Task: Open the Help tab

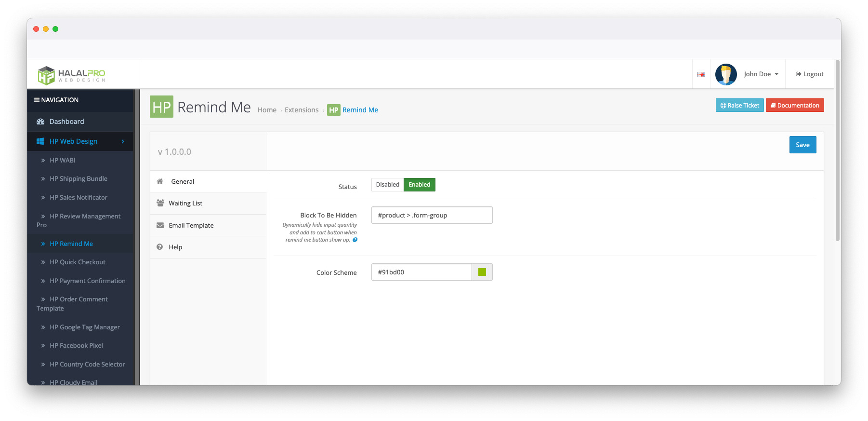Action: click(208, 247)
